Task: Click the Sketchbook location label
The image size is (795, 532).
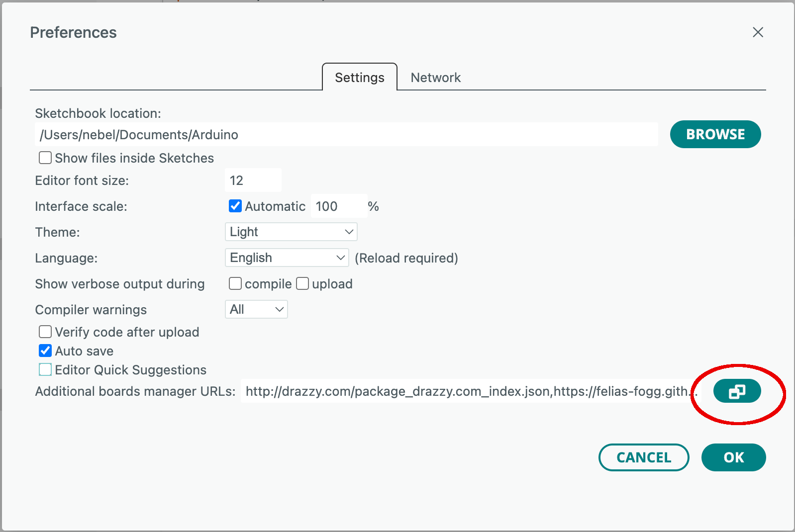Action: pyautogui.click(x=98, y=113)
